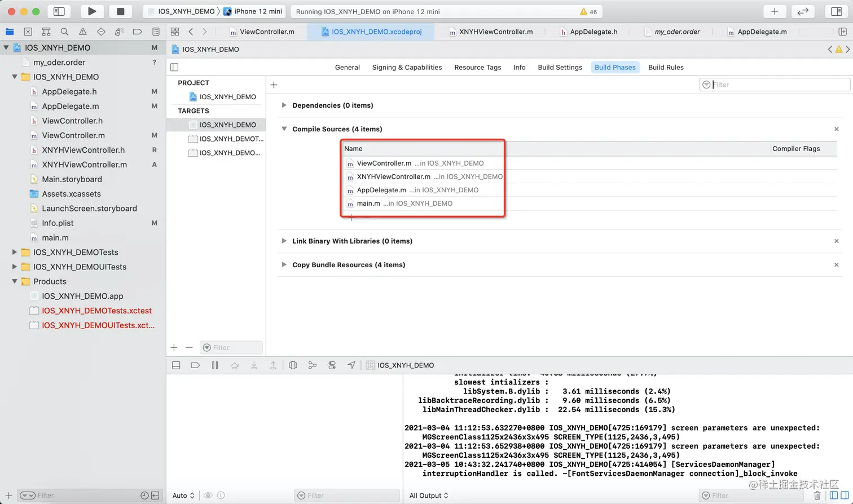Remove the Compile Sources phase
The image size is (853, 504).
pyautogui.click(x=837, y=129)
